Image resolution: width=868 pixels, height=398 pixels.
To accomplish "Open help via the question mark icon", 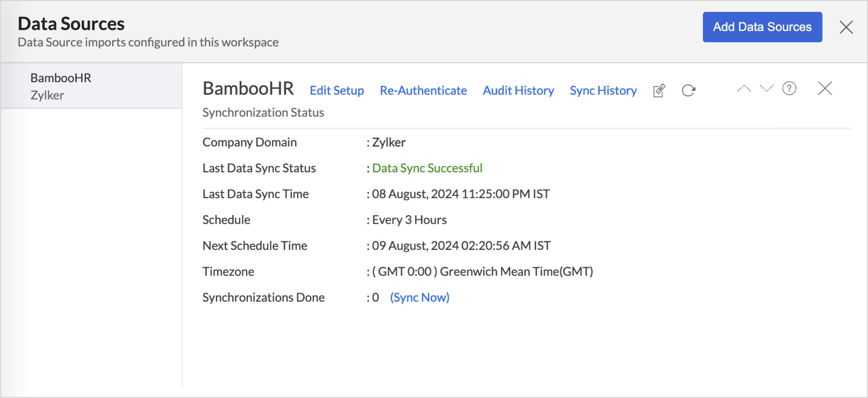I will [x=789, y=88].
